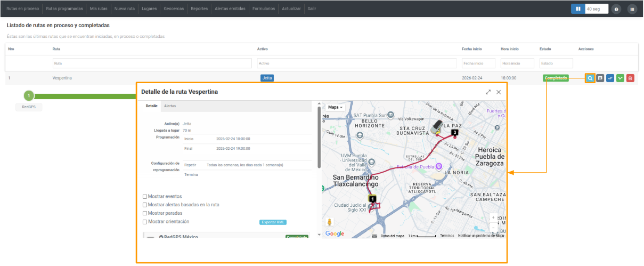Click the Vespertina route name cell

tap(62, 78)
